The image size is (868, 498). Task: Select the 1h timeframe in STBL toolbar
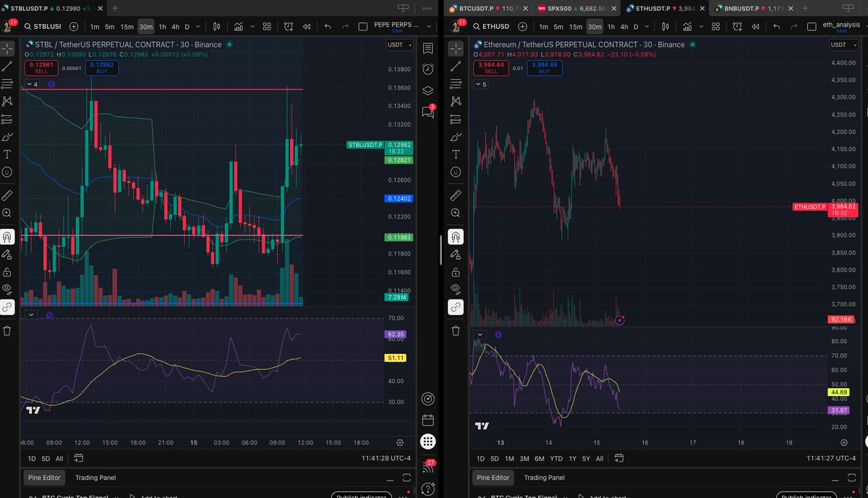162,27
